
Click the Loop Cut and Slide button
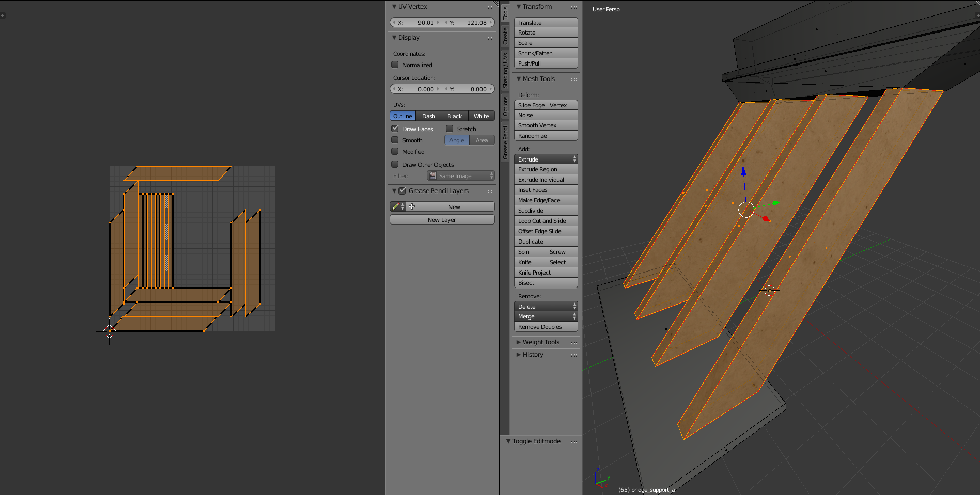pos(546,221)
